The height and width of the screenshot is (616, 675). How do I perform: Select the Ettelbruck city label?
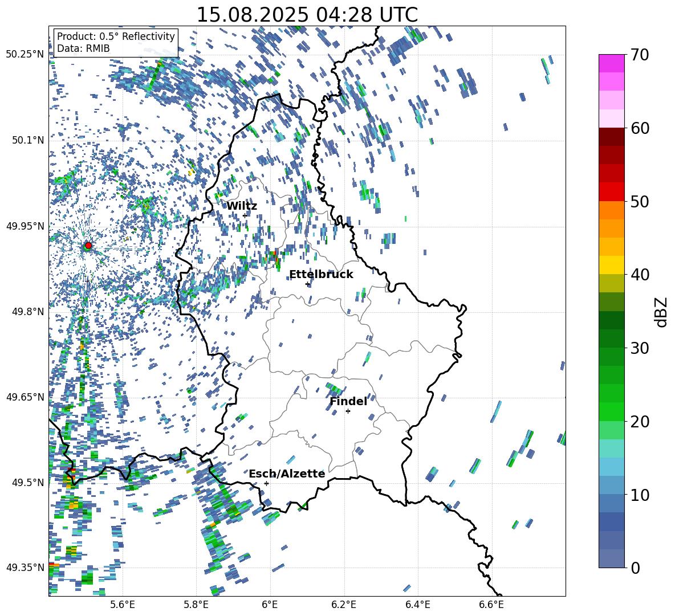321,275
